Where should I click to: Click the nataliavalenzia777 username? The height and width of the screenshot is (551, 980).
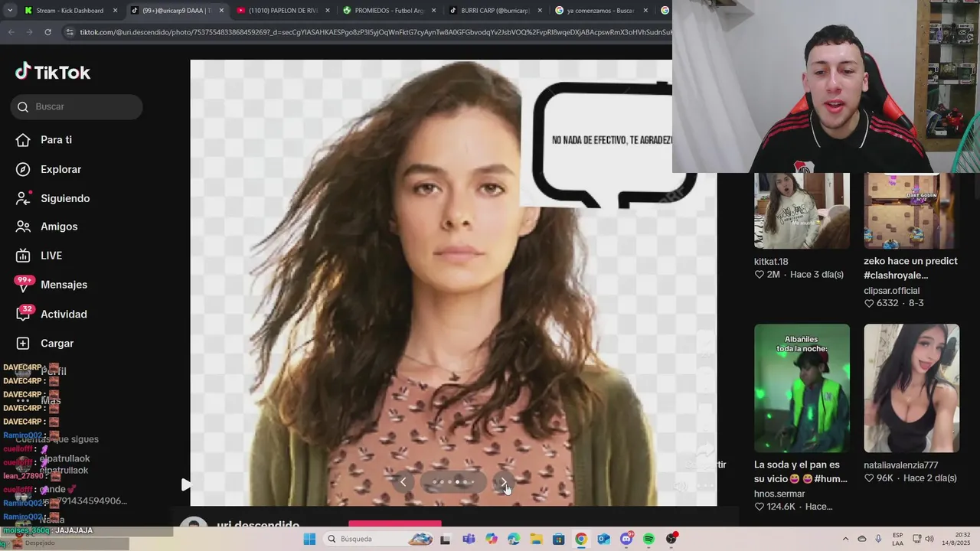[x=900, y=465]
